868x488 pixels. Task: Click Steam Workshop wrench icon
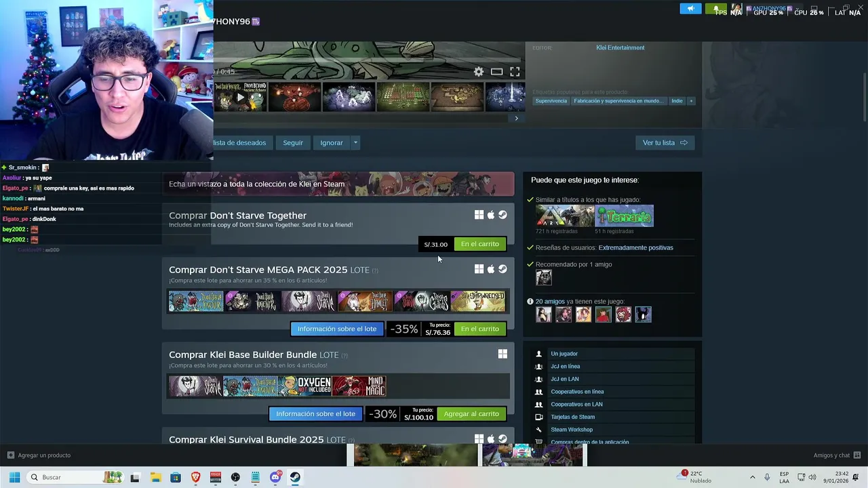tap(539, 430)
